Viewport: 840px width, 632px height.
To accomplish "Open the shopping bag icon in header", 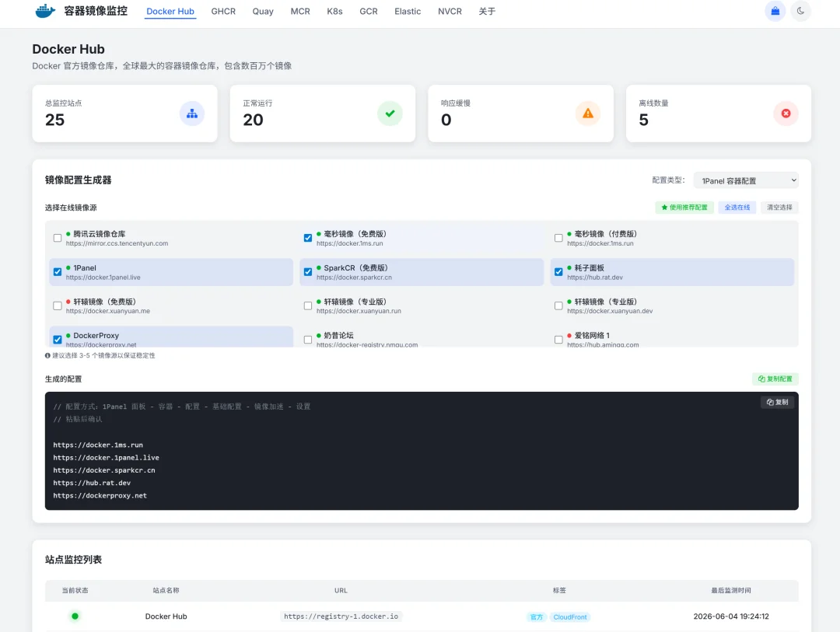I will point(775,11).
